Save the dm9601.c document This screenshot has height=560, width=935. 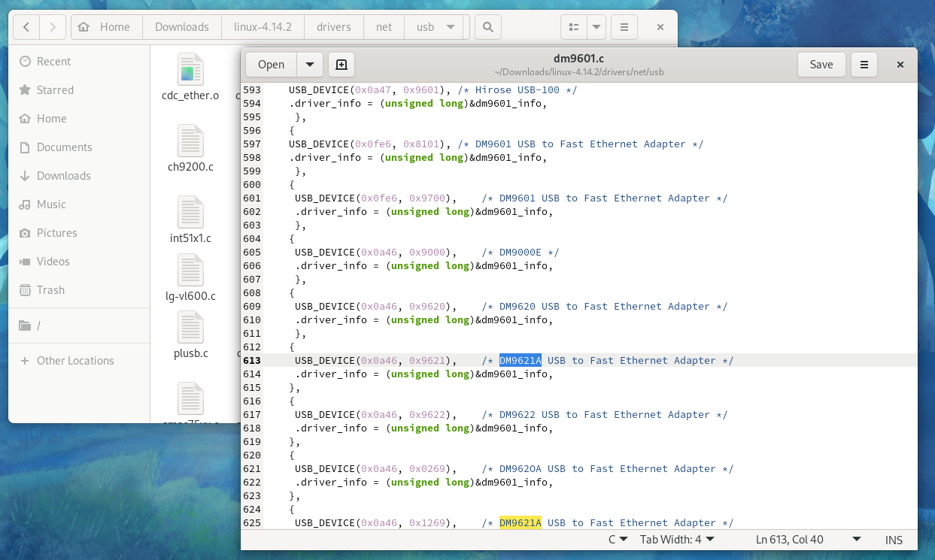[x=821, y=65]
